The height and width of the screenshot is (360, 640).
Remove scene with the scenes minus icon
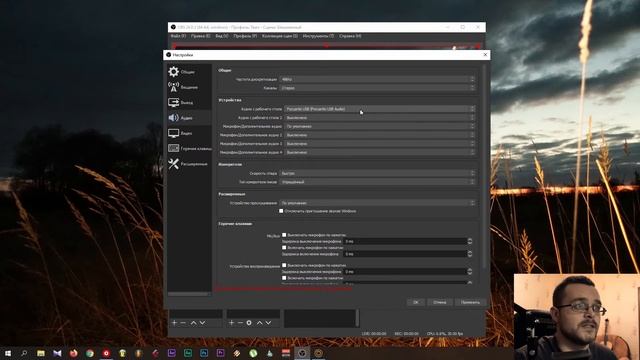183,323
